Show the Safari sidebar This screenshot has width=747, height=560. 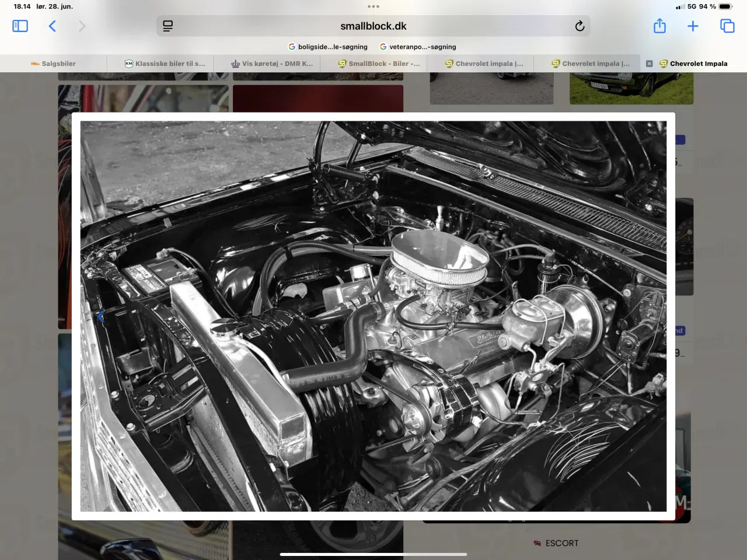pyautogui.click(x=20, y=26)
